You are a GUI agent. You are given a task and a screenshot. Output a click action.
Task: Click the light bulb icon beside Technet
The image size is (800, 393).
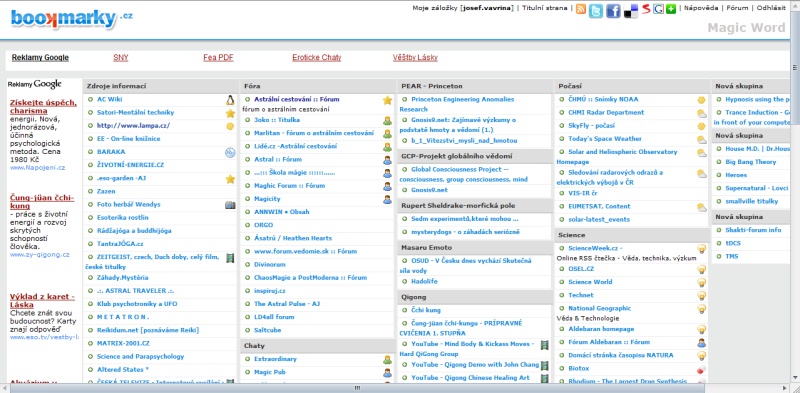702,296
